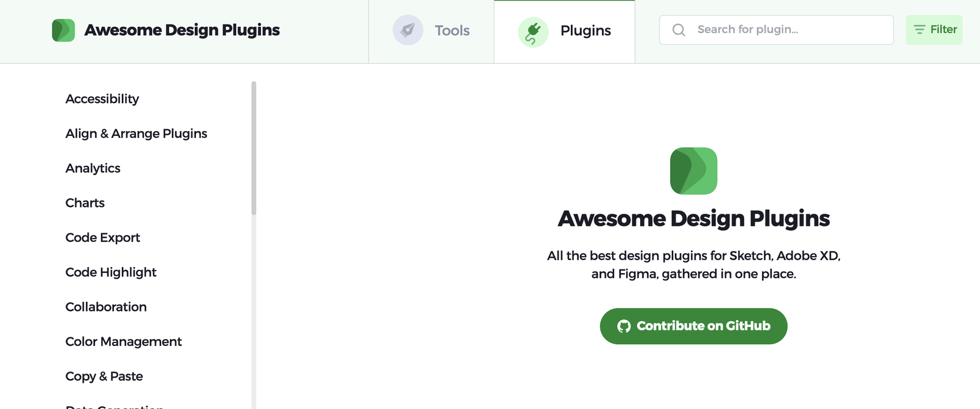Click the GitHub octocat icon
980x409 pixels.
point(624,326)
